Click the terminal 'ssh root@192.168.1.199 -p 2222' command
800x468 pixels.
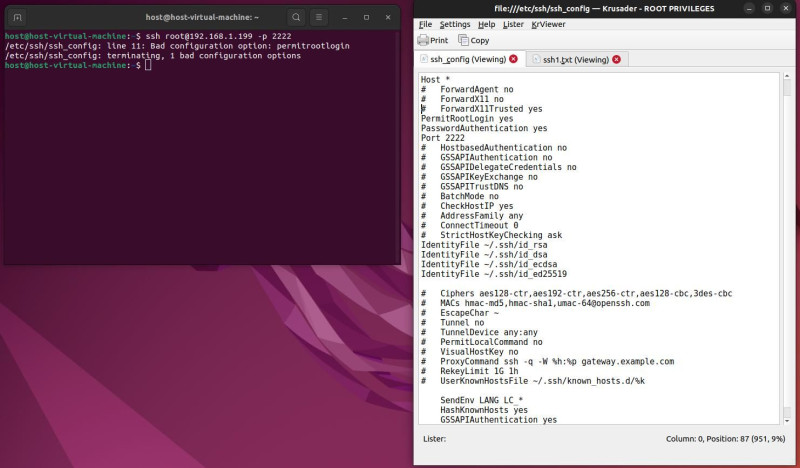pos(218,36)
